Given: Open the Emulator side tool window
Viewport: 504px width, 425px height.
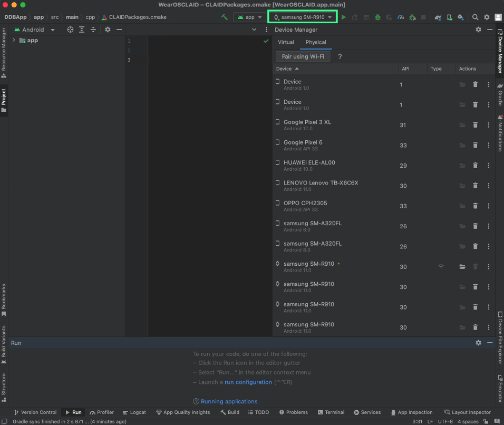Looking at the screenshot, I should click(500, 388).
